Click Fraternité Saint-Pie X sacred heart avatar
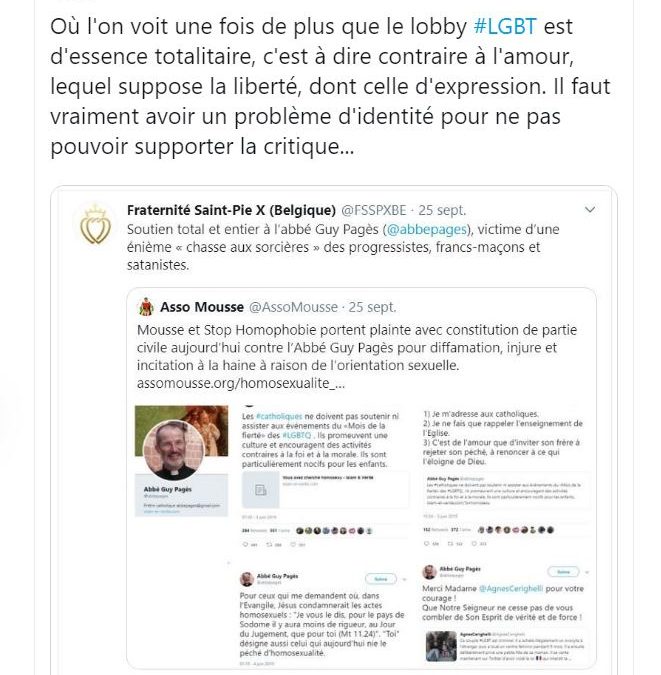 [95, 226]
